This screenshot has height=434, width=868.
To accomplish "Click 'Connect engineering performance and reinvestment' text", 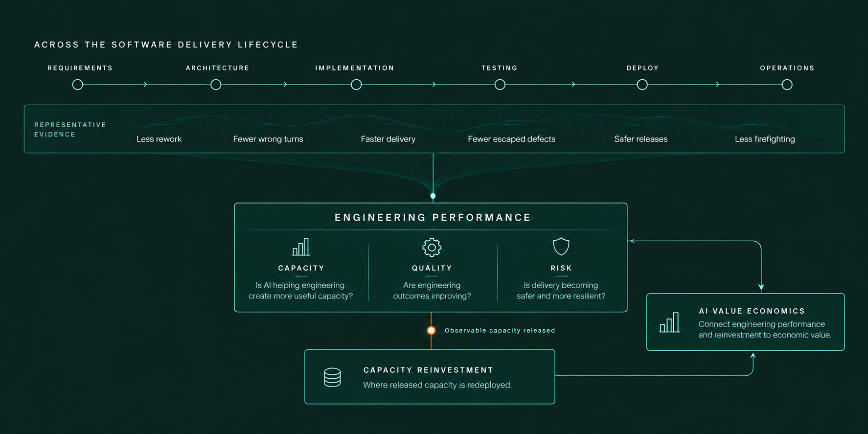I will click(x=765, y=329).
